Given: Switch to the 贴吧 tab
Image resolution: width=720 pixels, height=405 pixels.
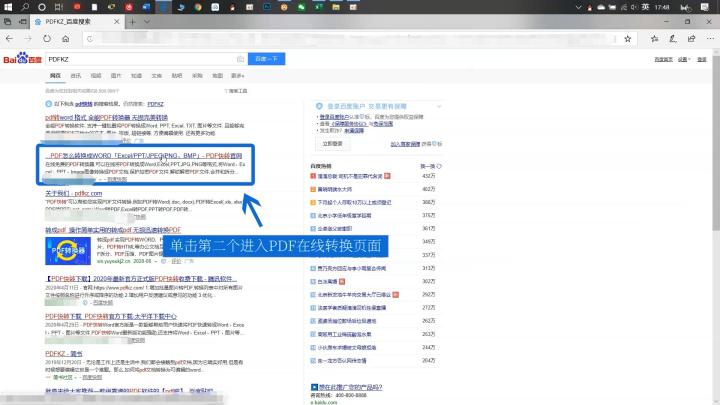Looking at the screenshot, I should click(x=177, y=76).
